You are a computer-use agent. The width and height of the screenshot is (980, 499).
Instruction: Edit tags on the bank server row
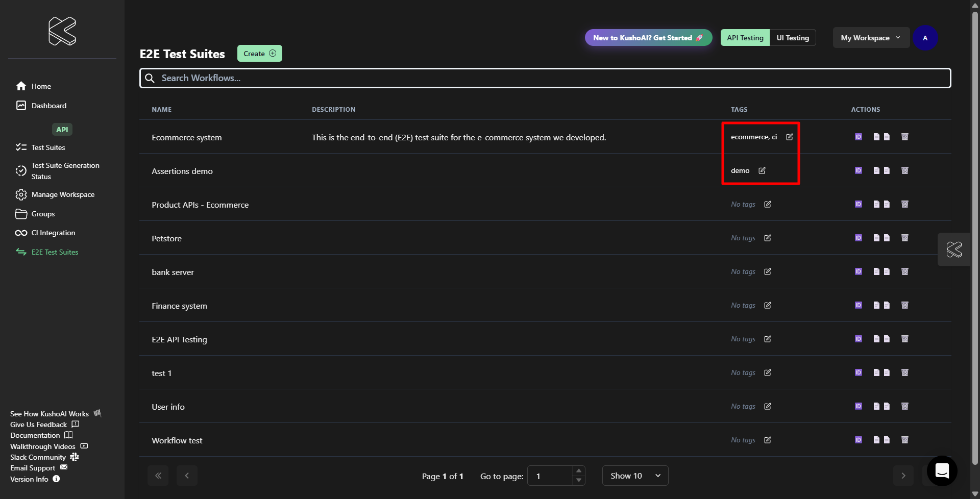[x=767, y=271]
